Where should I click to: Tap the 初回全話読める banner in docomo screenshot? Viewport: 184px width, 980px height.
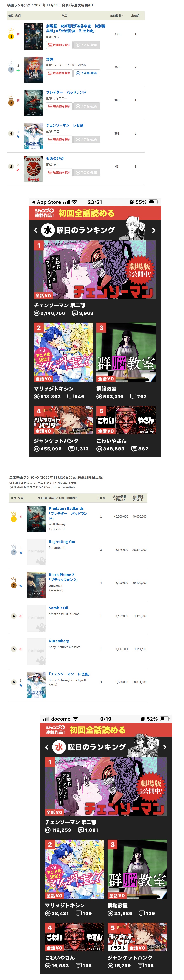(106, 730)
